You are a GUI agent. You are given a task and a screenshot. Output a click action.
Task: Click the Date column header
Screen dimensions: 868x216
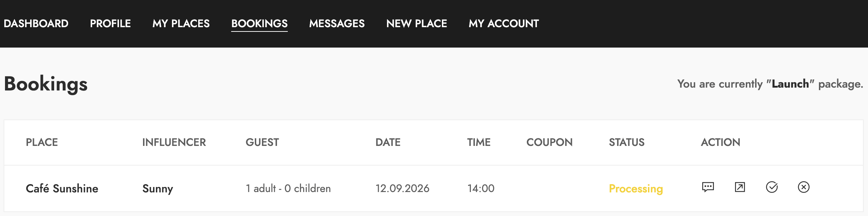[x=388, y=142]
